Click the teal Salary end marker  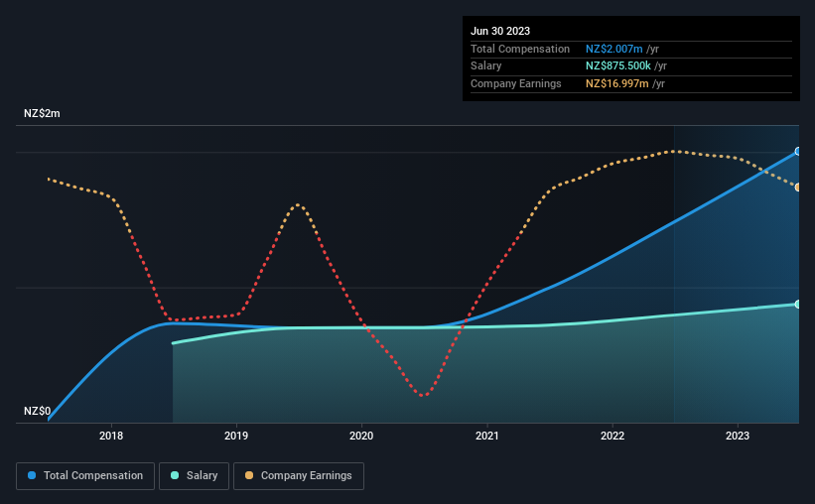click(798, 304)
